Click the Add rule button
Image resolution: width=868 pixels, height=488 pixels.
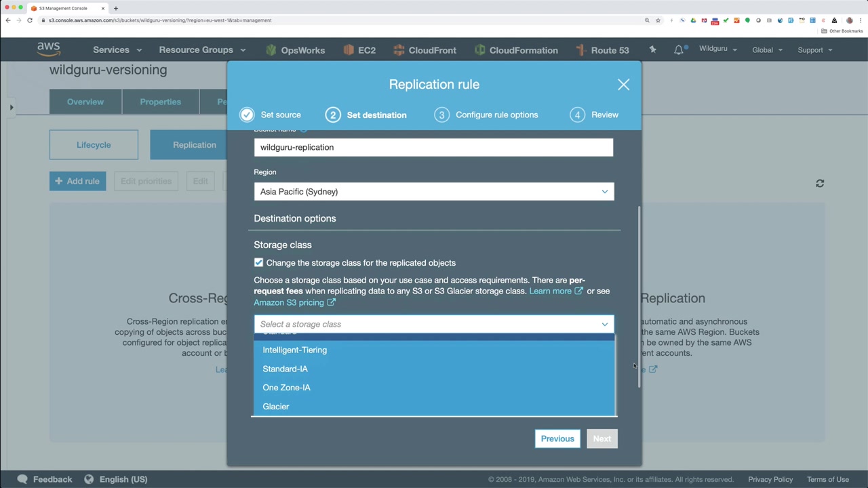click(77, 181)
